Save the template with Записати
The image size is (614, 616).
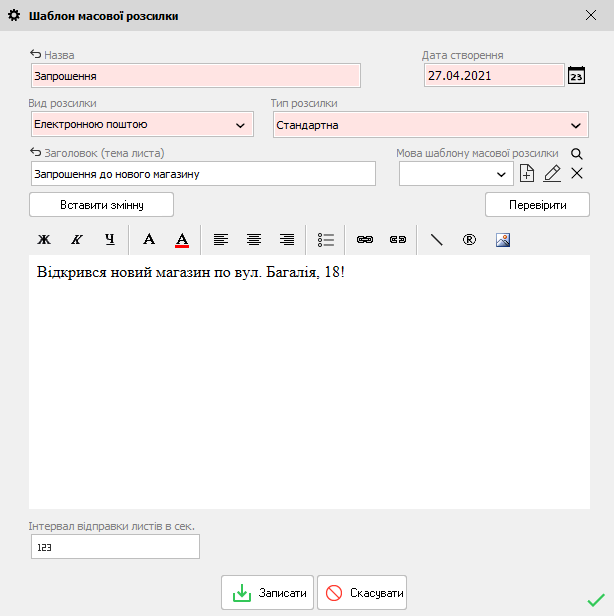click(x=268, y=593)
